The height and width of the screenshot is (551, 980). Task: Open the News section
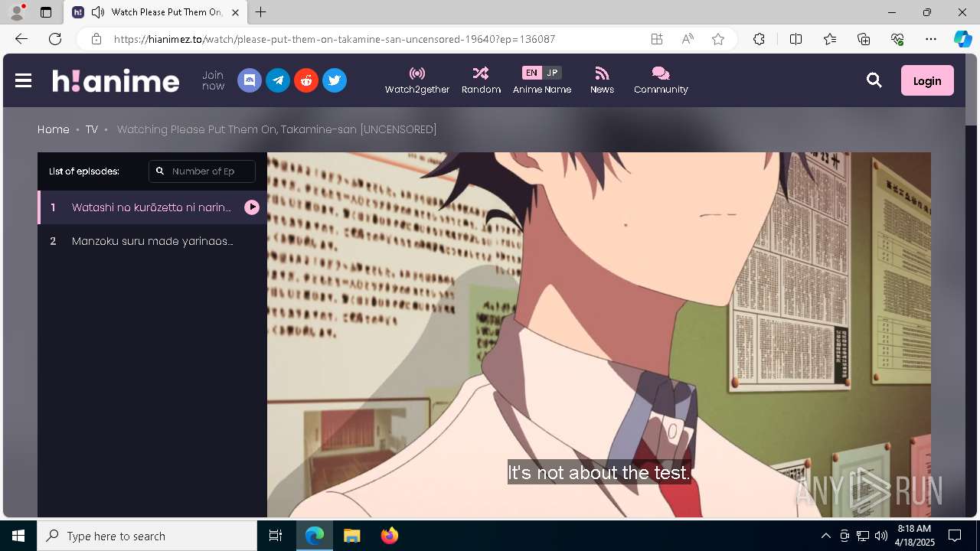[602, 80]
